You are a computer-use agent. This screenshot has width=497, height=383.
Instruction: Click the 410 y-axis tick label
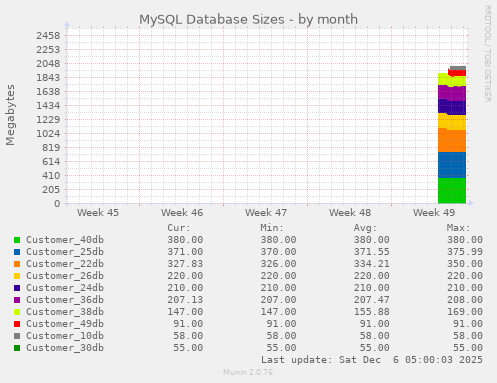pos(51,176)
